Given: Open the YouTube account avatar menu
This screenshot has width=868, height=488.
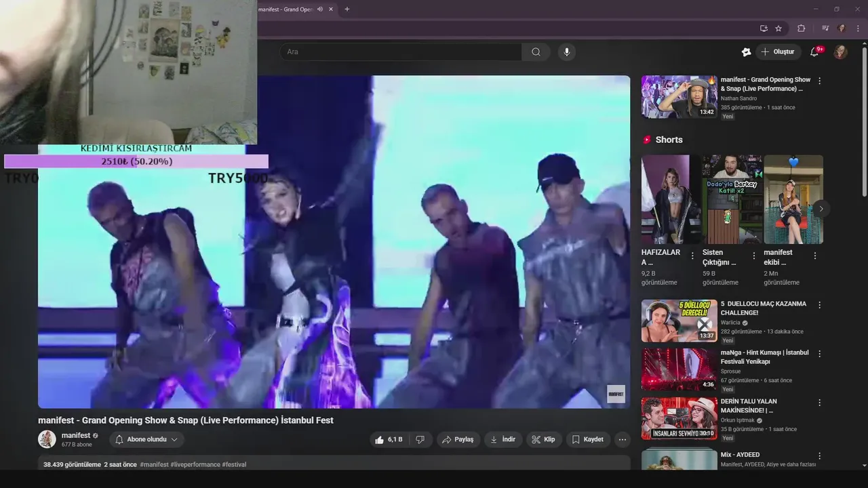Looking at the screenshot, I should tap(841, 52).
